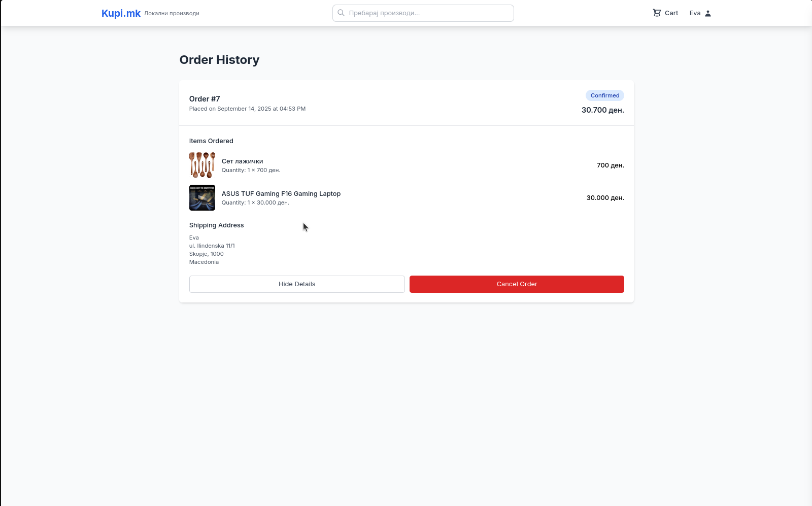Viewport: 812px width, 506px height.
Task: Click the shopping cart icon
Action: point(657,13)
